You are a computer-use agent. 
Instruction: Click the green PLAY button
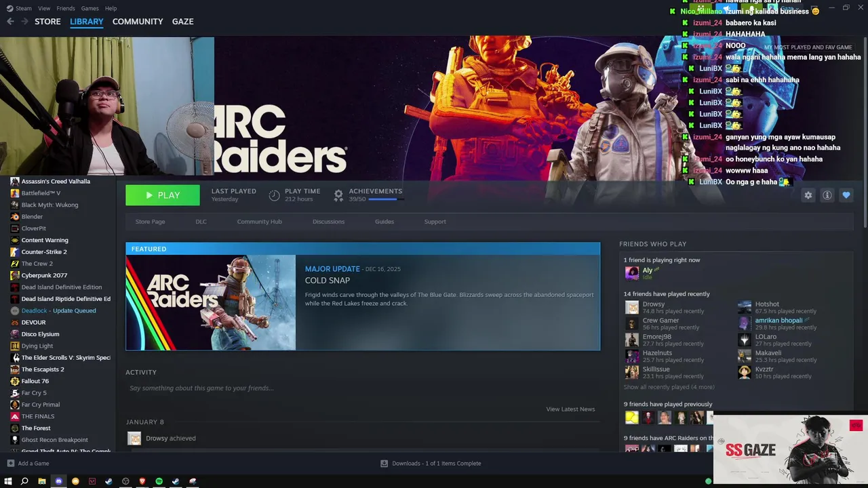[163, 195]
